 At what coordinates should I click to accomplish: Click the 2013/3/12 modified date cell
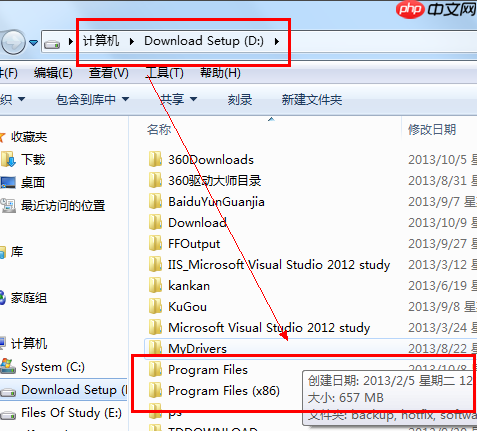(437, 265)
